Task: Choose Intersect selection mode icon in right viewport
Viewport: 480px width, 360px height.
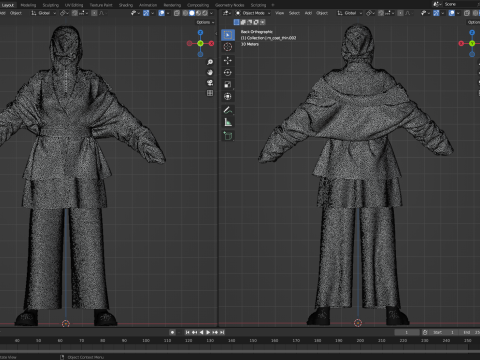Action: tap(263, 22)
